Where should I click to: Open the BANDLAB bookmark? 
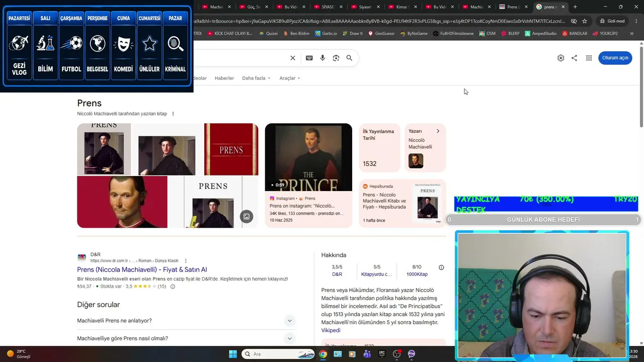point(575,33)
